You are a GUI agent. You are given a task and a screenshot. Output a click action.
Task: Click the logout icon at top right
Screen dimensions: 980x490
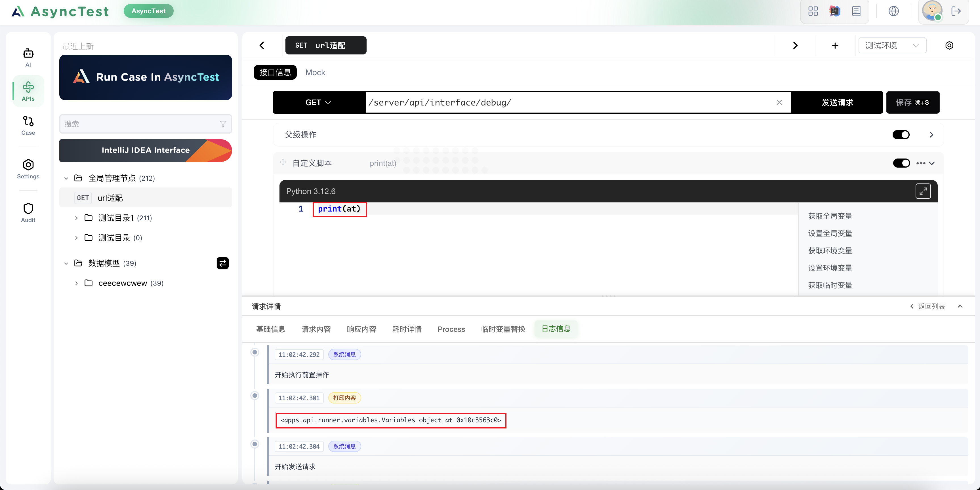(x=956, y=11)
